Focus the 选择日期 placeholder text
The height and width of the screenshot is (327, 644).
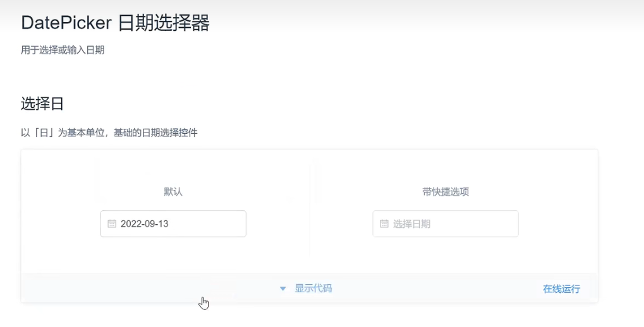click(x=411, y=223)
